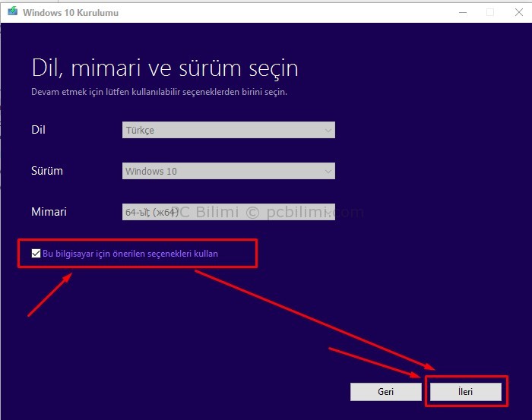This screenshot has width=532, height=420.
Task: Select the 'Windows 10' value in the edition field
Action: [151, 172]
